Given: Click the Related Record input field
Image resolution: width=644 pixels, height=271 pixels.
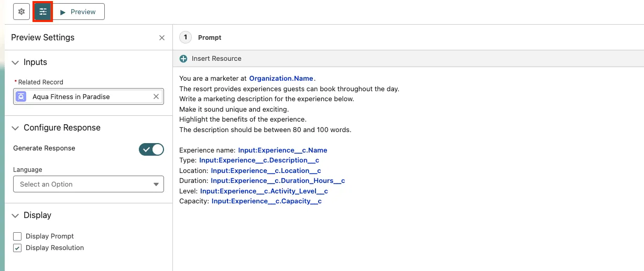Looking at the screenshot, I should (89, 96).
